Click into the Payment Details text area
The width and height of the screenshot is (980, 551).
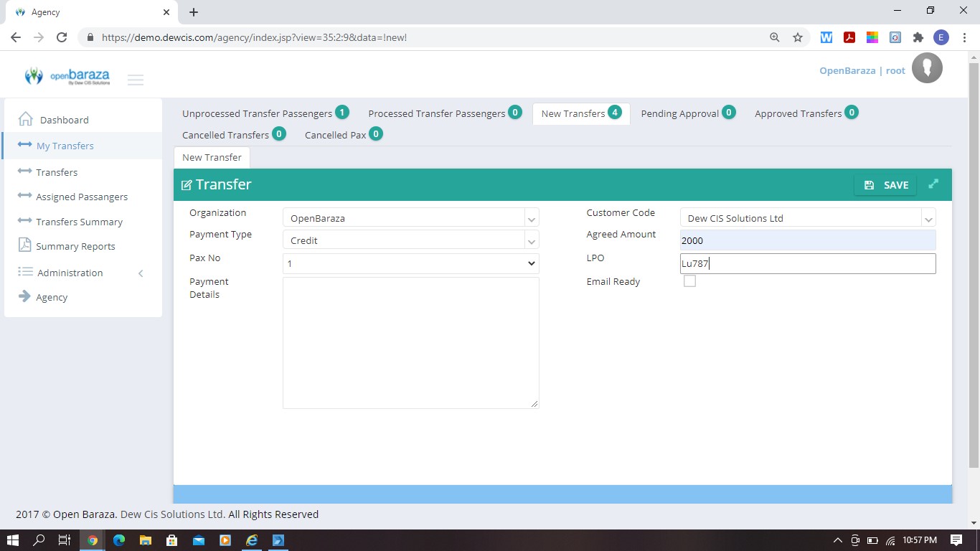click(410, 342)
